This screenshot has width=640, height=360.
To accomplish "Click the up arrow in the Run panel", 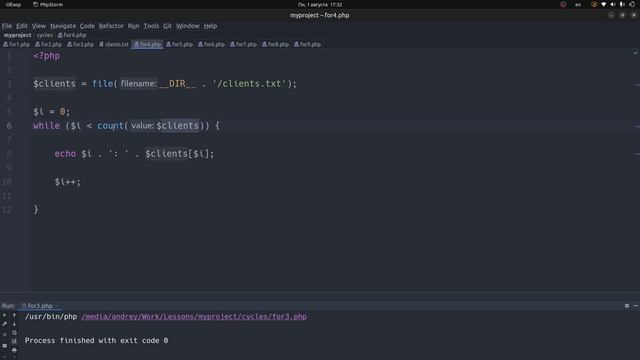I will click(x=14, y=316).
